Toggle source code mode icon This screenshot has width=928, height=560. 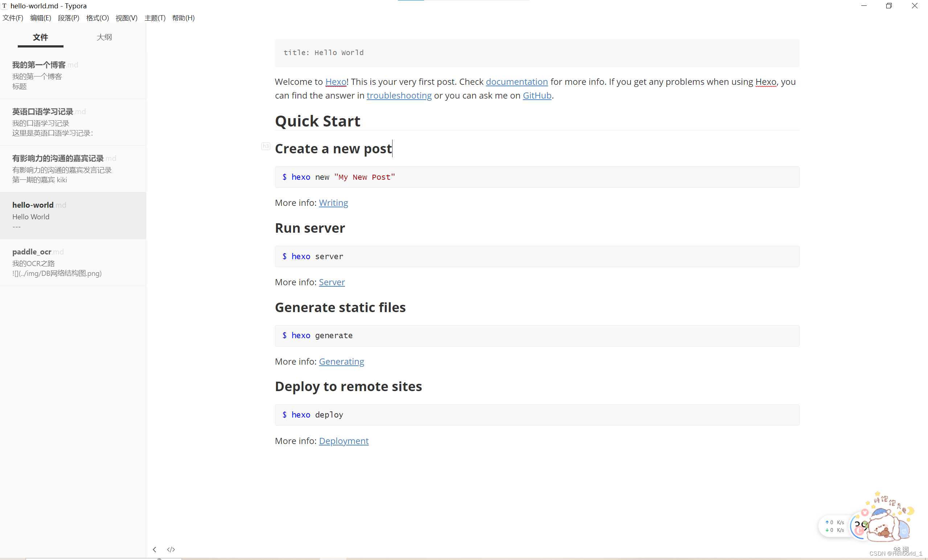[x=171, y=549]
